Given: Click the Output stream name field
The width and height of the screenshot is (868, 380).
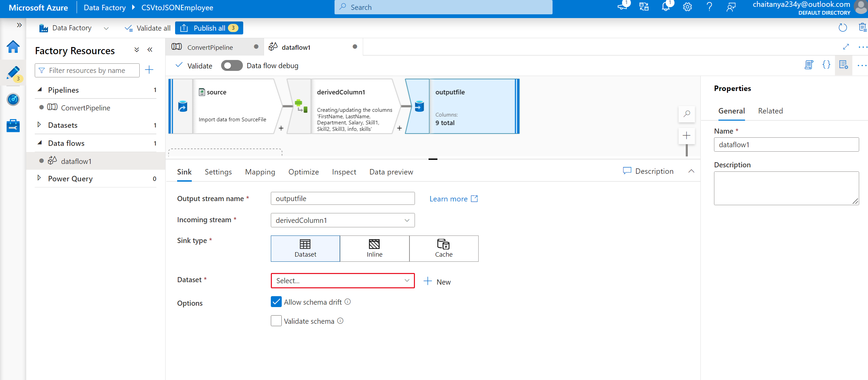Looking at the screenshot, I should pos(342,199).
